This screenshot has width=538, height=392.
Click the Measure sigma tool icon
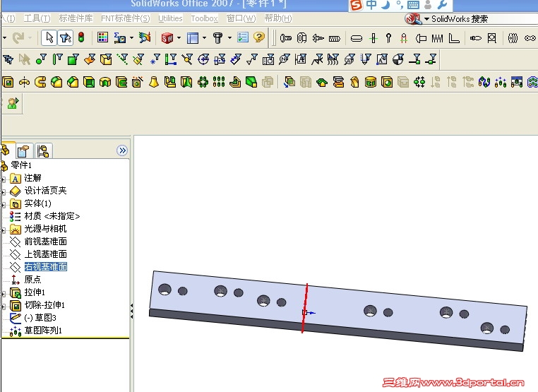pos(120,37)
